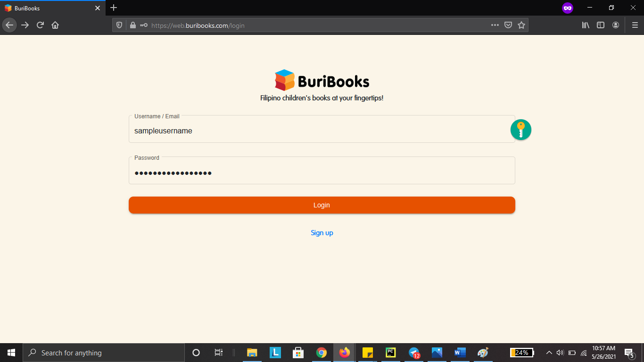Click the tracking protection shield icon
This screenshot has width=644, height=362.
pyautogui.click(x=119, y=25)
